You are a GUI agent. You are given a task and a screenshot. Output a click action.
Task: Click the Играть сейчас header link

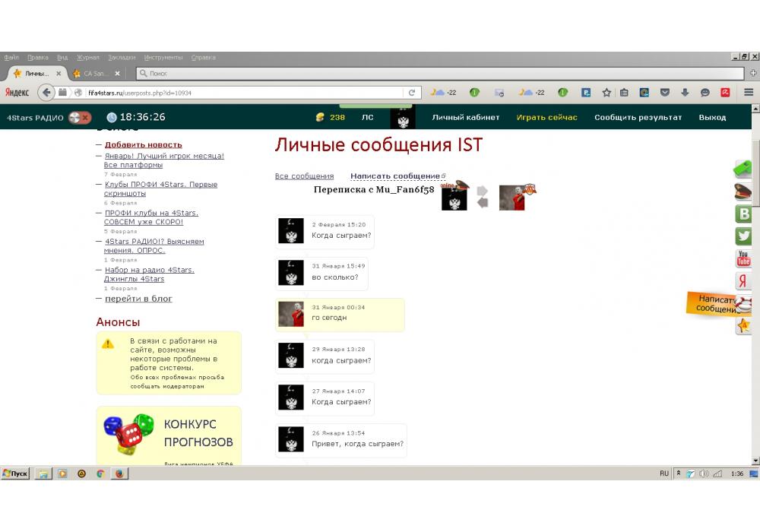(x=546, y=117)
